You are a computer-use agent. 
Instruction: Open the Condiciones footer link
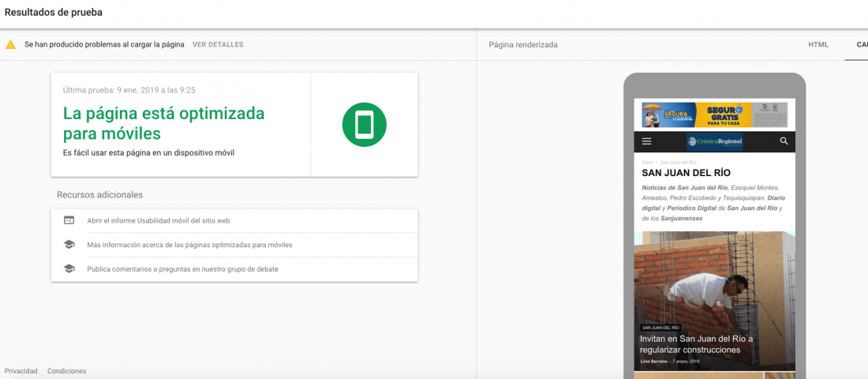(x=66, y=370)
